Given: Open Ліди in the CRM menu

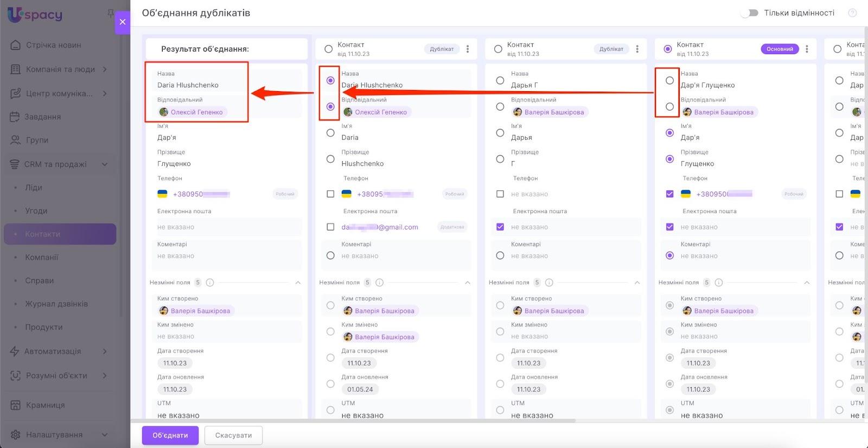Looking at the screenshot, I should click(34, 188).
